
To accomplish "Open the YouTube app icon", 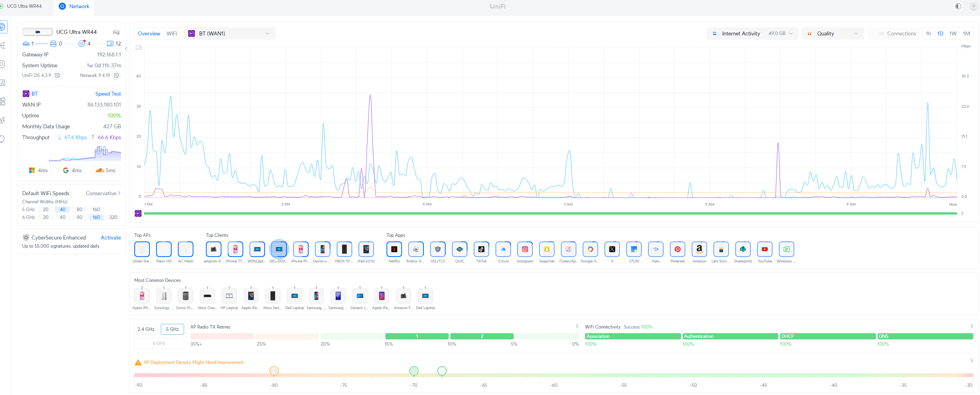I will point(764,249).
